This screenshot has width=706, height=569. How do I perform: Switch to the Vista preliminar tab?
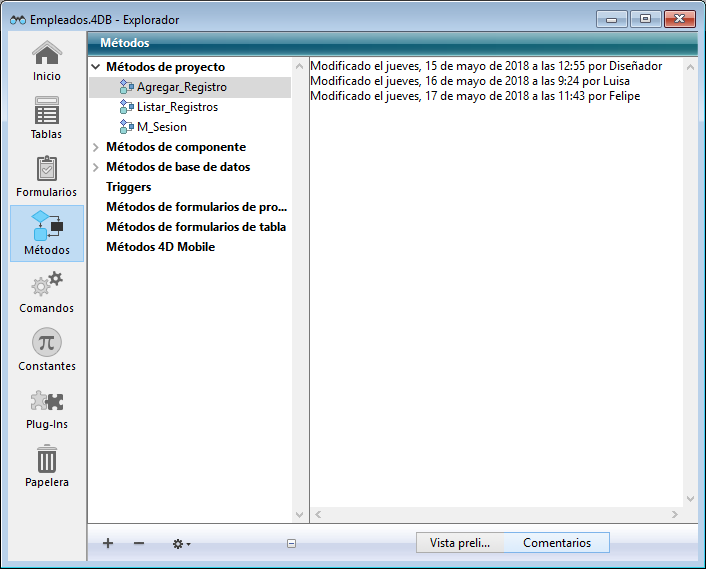coord(459,543)
